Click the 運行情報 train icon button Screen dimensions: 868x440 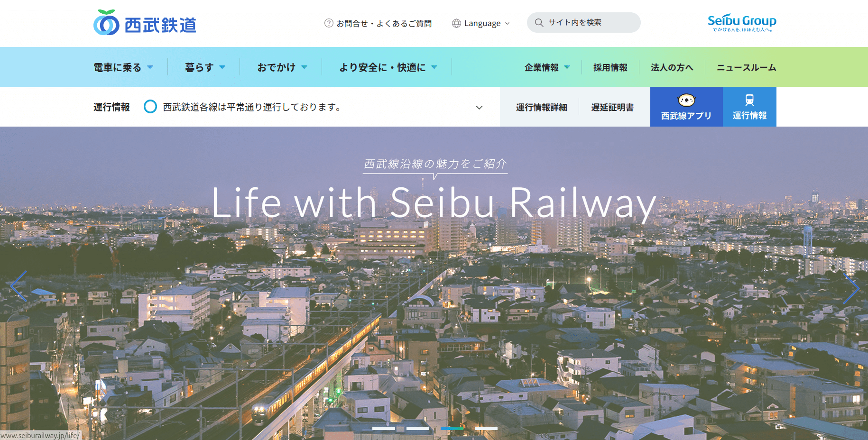click(x=749, y=107)
